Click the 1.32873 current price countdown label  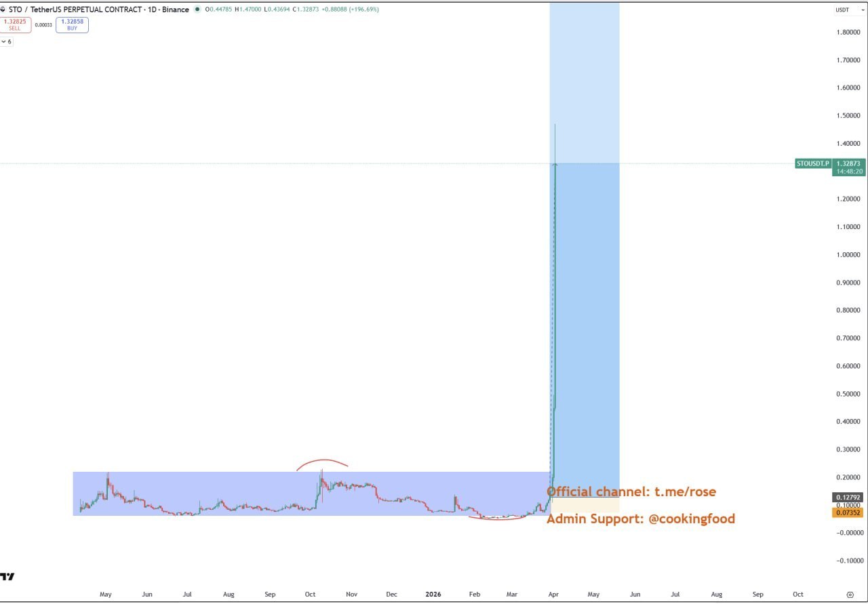tap(849, 167)
